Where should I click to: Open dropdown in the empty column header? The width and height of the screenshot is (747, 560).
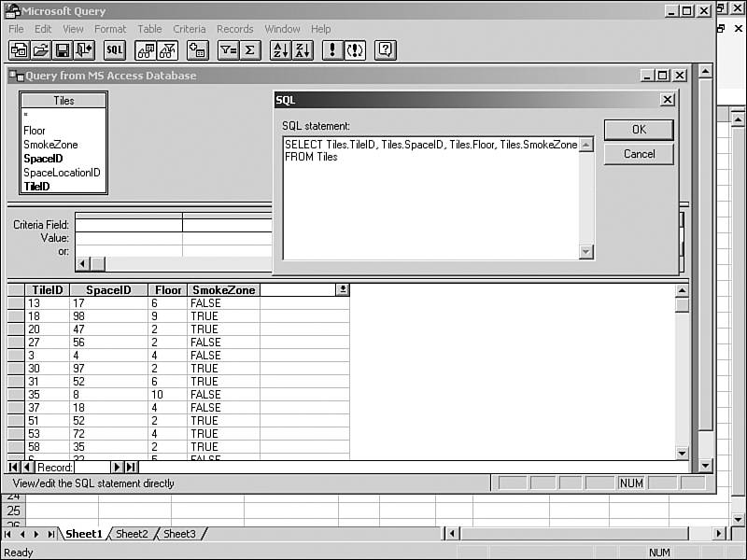click(343, 289)
